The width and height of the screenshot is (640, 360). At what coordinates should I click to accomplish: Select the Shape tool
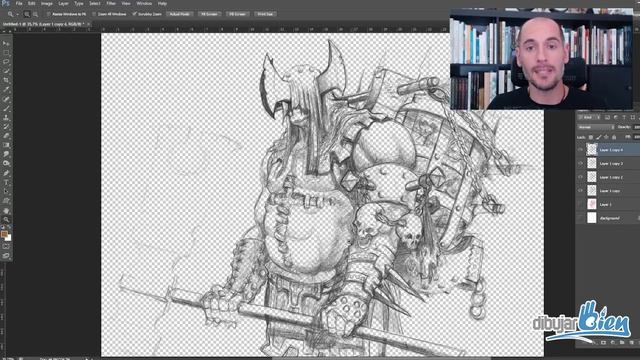click(x=6, y=201)
